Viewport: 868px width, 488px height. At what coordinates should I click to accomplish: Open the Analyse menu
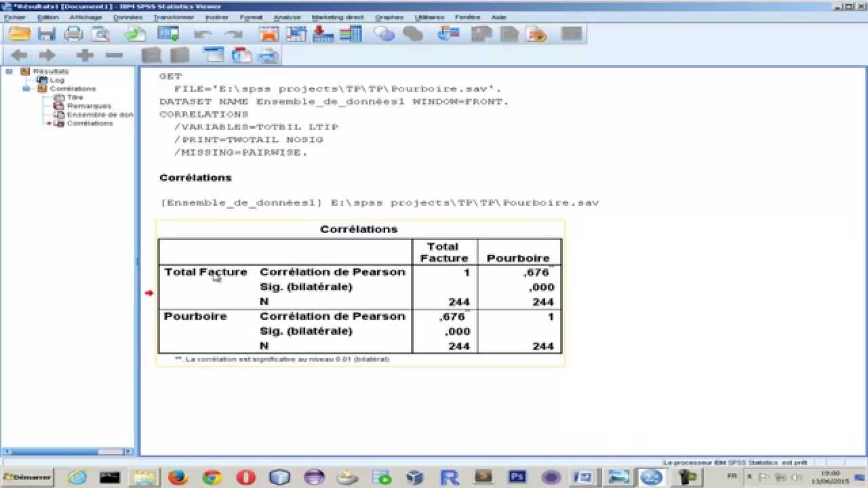(287, 17)
